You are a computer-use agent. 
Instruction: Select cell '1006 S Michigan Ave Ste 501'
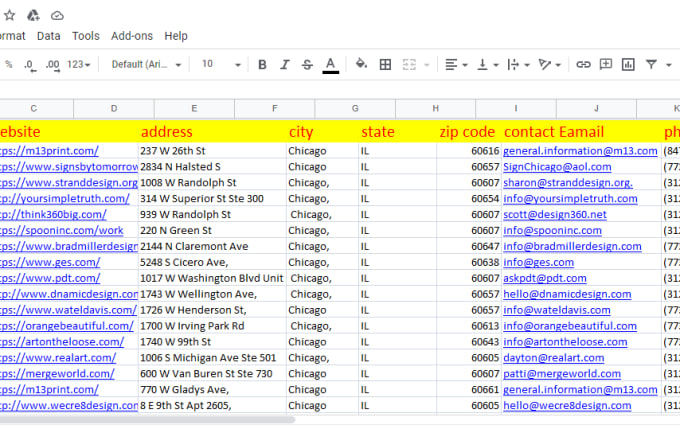tap(212, 358)
